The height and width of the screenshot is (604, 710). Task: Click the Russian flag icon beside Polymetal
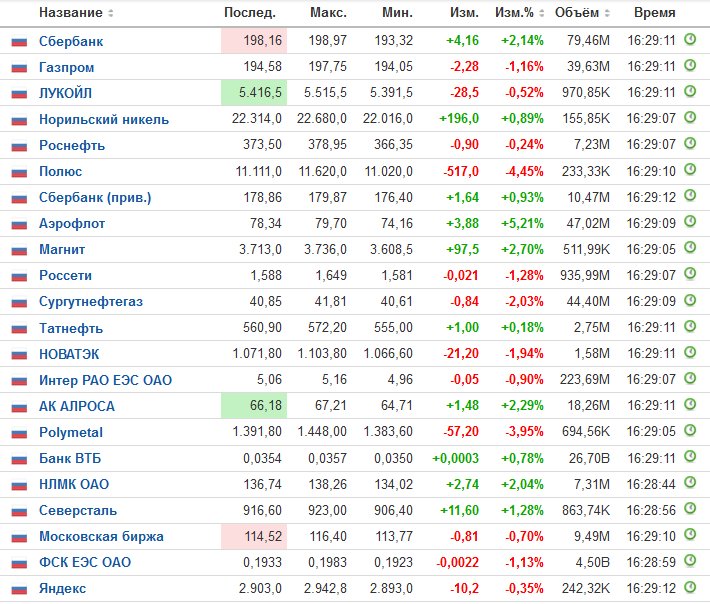19,433
